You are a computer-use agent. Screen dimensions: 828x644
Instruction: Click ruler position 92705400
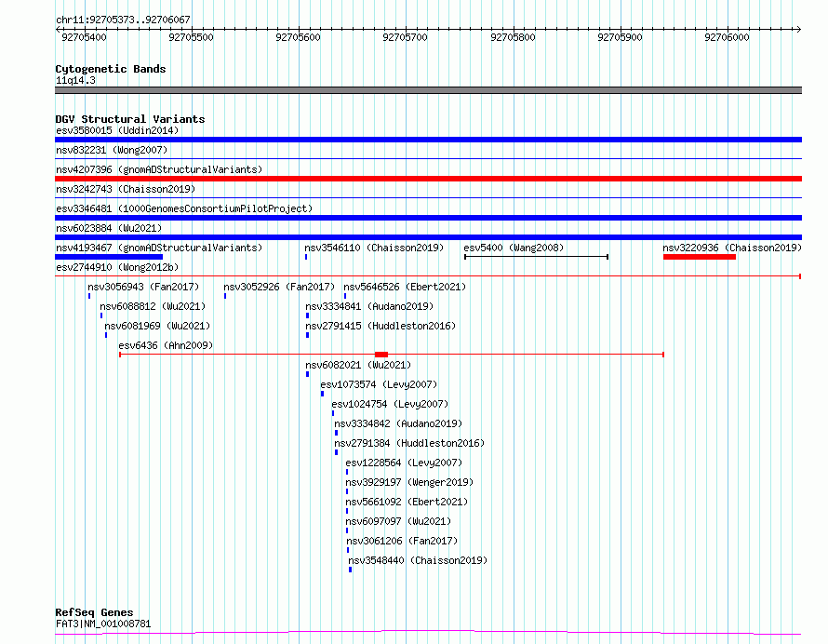click(84, 37)
